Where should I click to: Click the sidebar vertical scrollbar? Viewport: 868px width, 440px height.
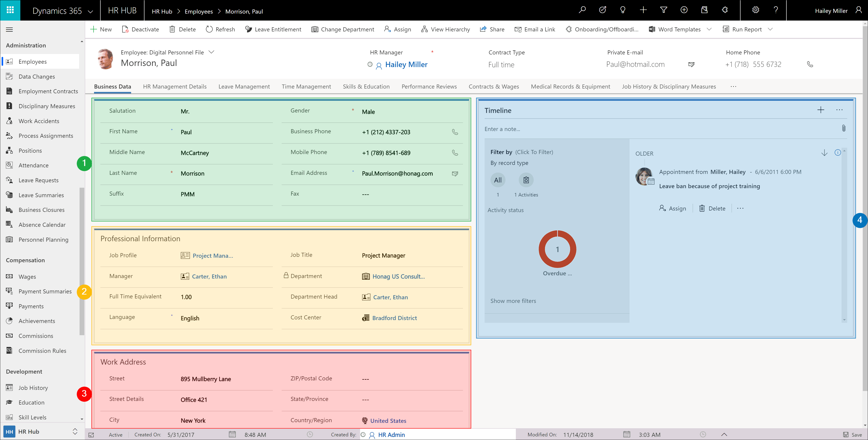pos(82,261)
